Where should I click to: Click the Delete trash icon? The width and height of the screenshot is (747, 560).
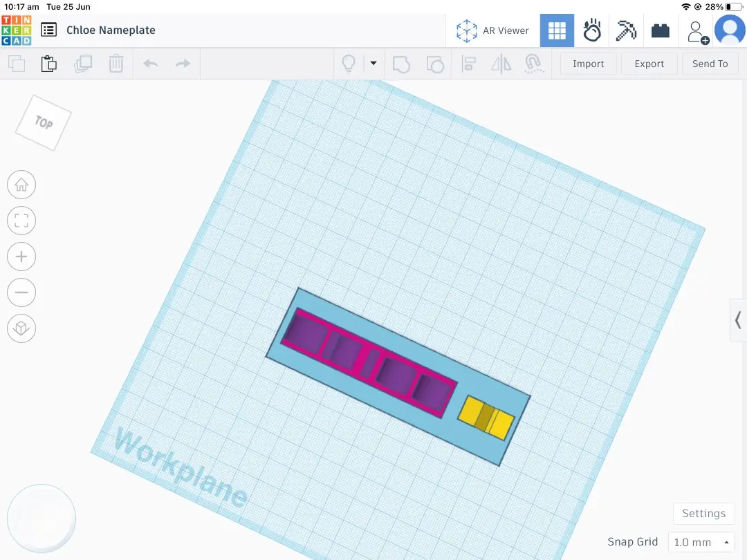tap(116, 64)
